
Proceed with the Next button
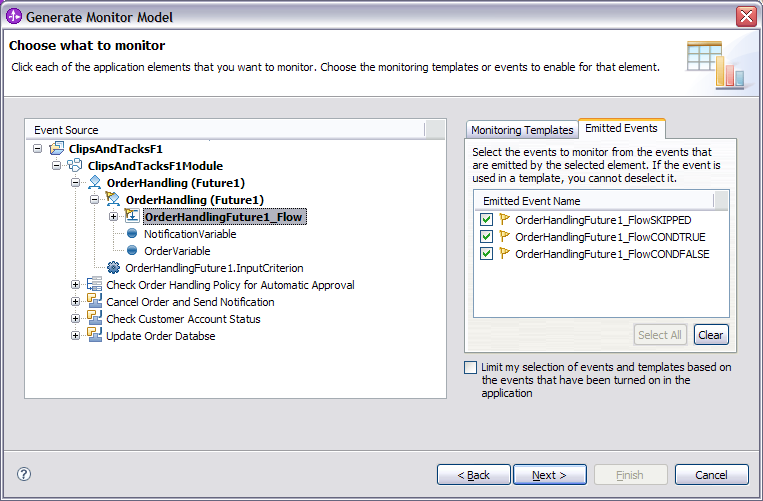tap(549, 475)
